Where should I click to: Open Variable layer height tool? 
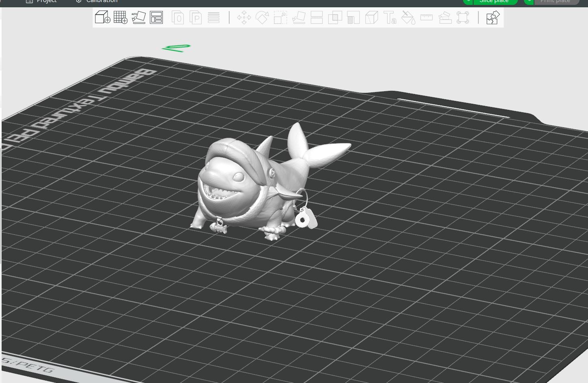coord(213,17)
